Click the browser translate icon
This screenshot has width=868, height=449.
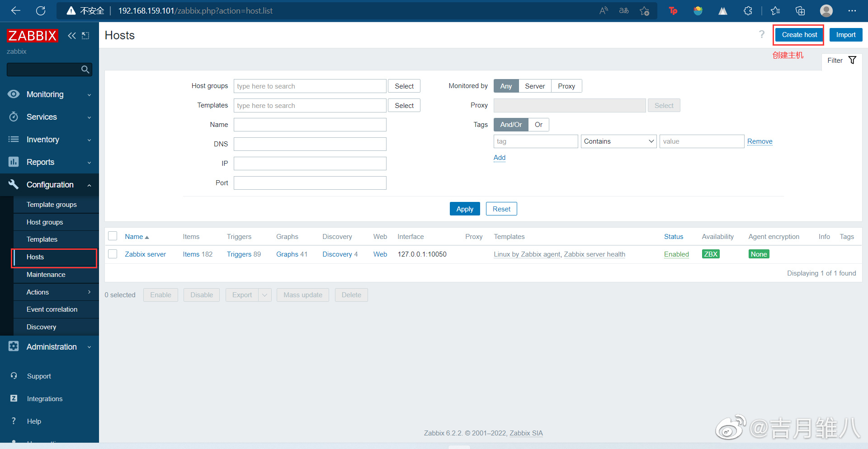(624, 11)
